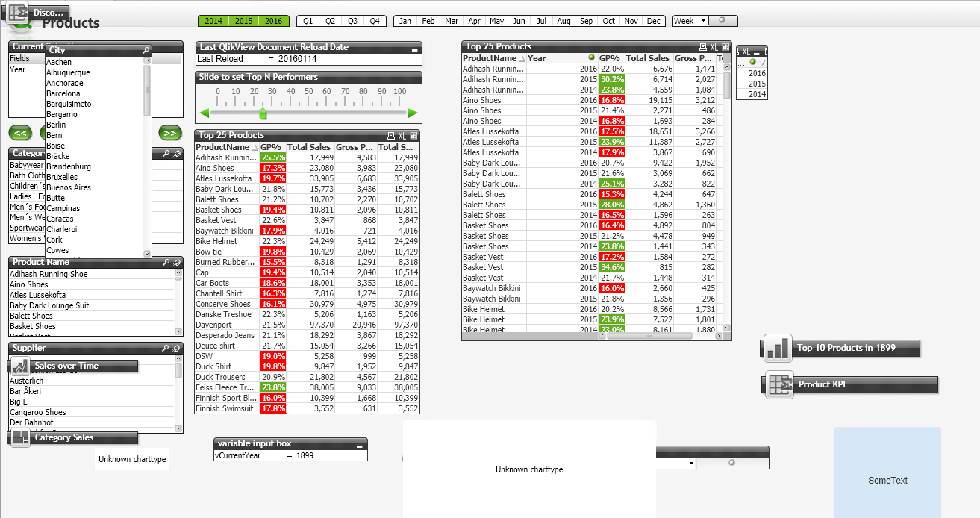Click the fast-change chart icon on Top 25 Products
The height and width of the screenshot is (518, 980).
coord(725,46)
